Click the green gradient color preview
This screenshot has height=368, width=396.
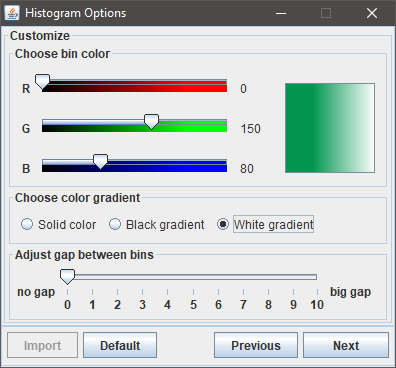pos(330,128)
